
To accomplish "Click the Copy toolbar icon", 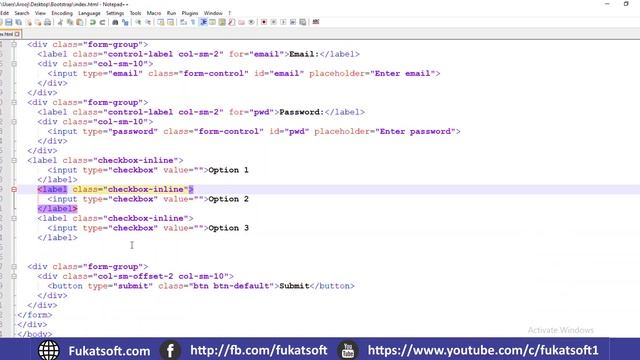I will [x=70, y=22].
